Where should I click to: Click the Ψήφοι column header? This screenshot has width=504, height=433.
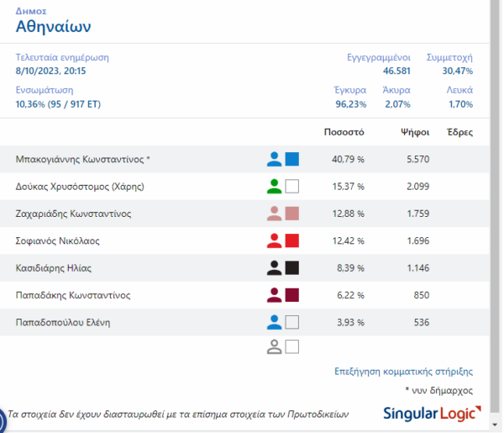[x=415, y=132]
